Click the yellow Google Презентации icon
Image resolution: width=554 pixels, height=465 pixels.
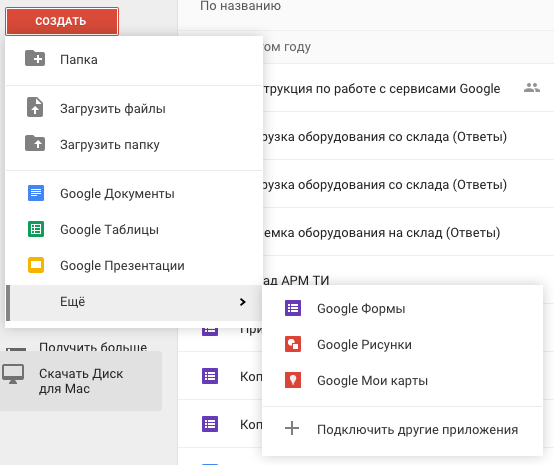point(36,265)
